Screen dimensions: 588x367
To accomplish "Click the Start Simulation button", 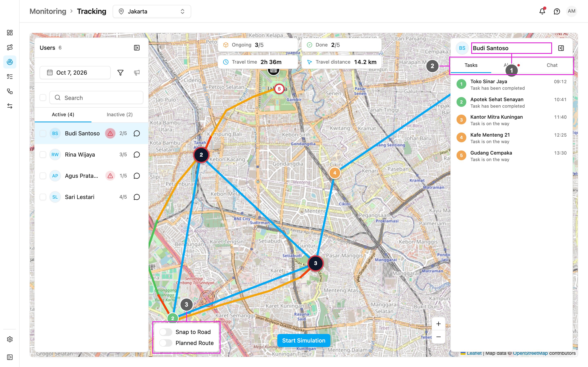I will [x=303, y=340].
